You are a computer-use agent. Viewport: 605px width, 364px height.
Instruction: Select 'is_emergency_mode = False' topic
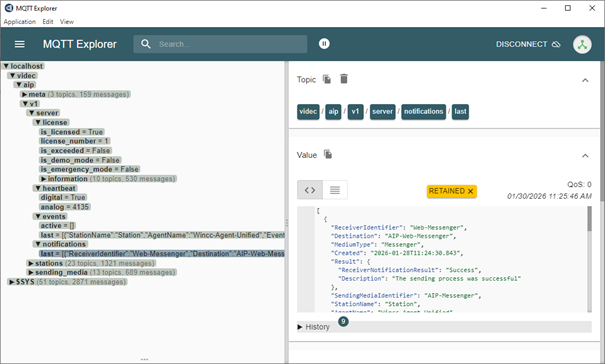click(x=90, y=169)
